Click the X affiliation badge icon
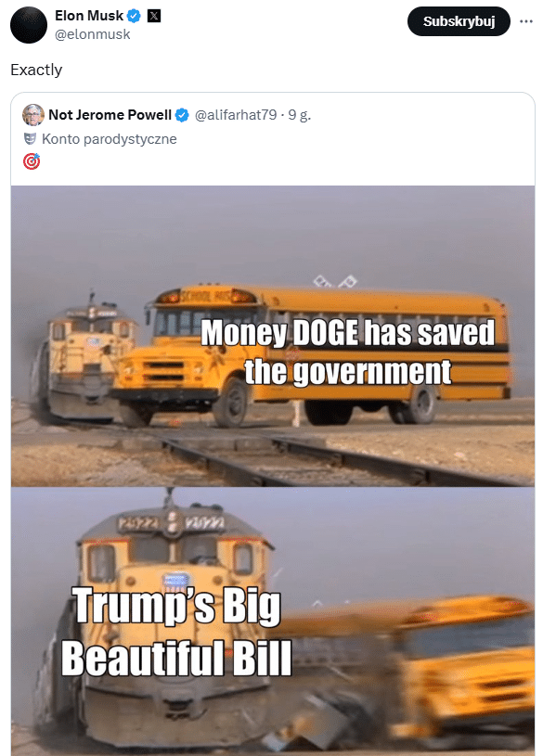 coord(153,16)
